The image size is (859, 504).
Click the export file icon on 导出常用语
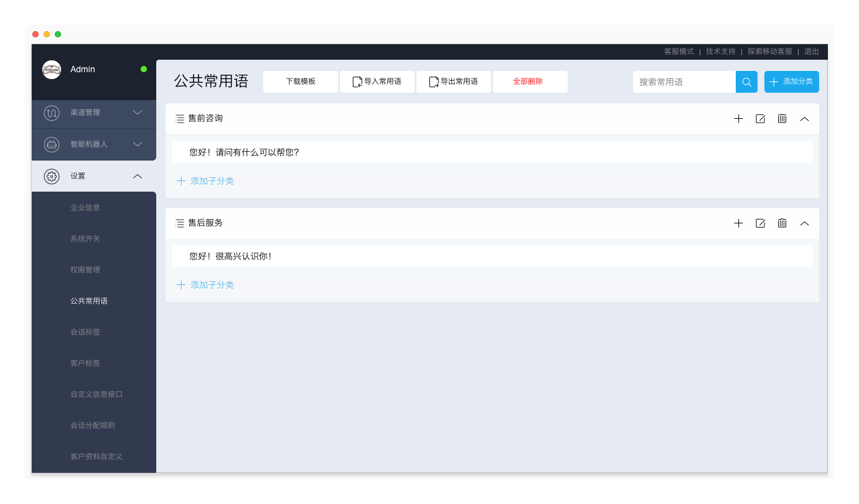pos(434,82)
